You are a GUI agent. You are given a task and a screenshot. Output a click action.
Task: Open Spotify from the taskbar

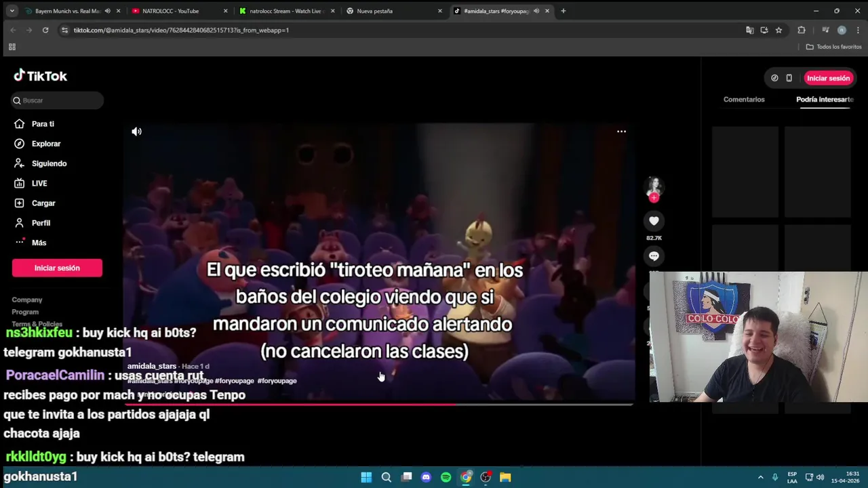pyautogui.click(x=446, y=477)
